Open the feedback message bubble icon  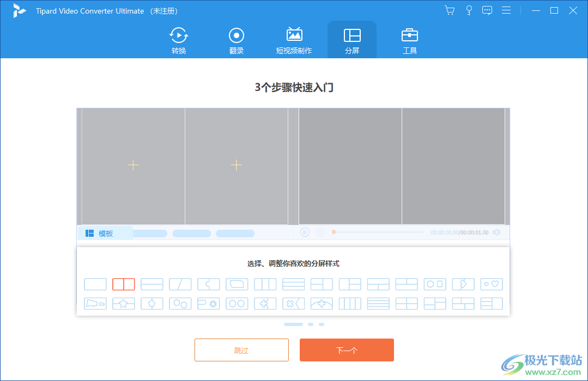pyautogui.click(x=487, y=10)
